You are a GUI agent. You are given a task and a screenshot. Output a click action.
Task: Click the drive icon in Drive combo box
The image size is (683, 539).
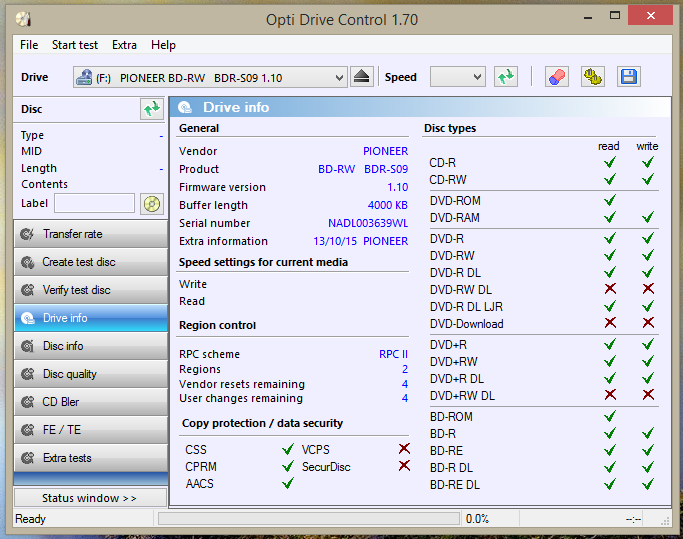click(x=84, y=77)
